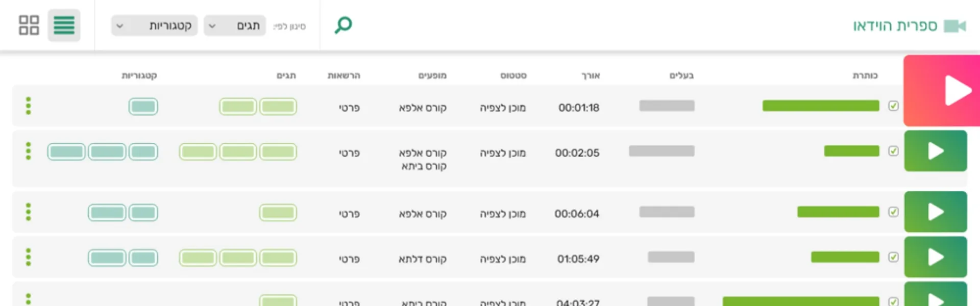This screenshot has width=980, height=306.
Task: Expand the תגים filter dropdown
Action: click(235, 25)
